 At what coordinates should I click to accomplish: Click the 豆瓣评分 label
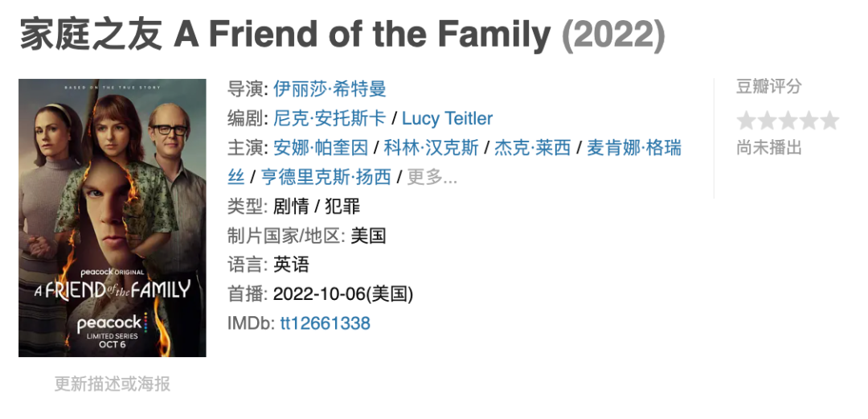click(769, 87)
